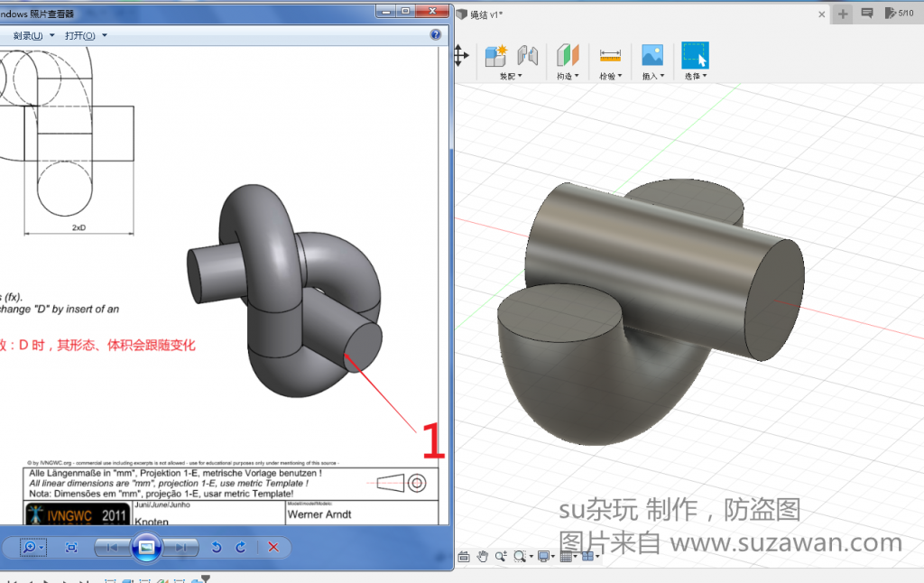Screen dimensions: 924x583
Task: Click the Photo Viewer actual size button
Action: pos(71,548)
